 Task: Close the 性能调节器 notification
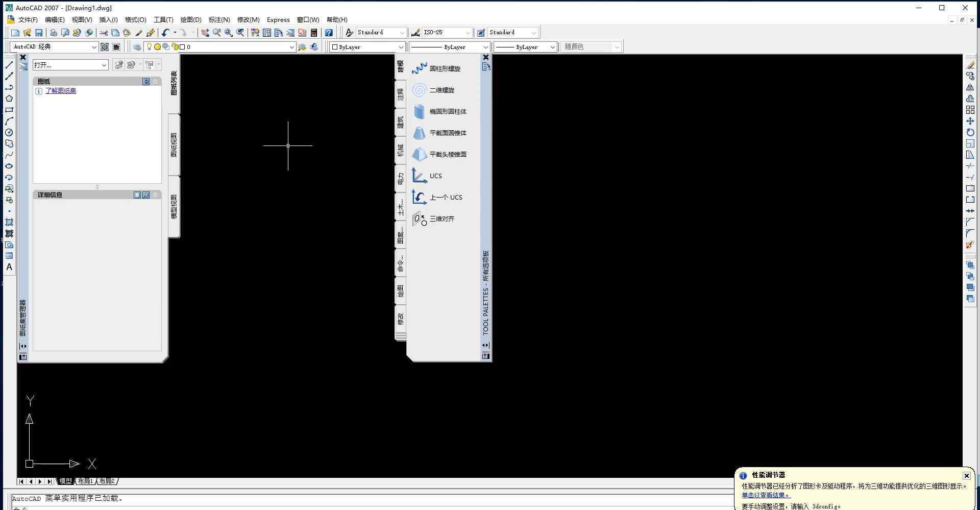(x=966, y=476)
